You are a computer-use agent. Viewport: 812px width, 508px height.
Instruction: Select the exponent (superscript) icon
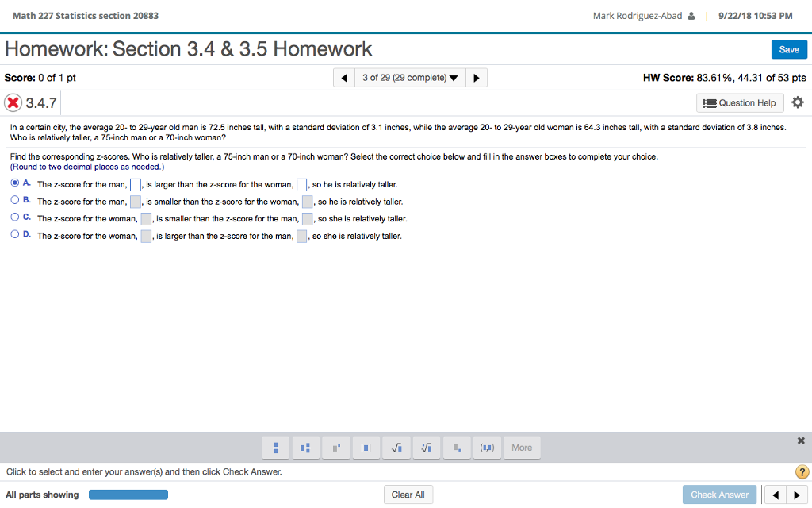(x=335, y=447)
